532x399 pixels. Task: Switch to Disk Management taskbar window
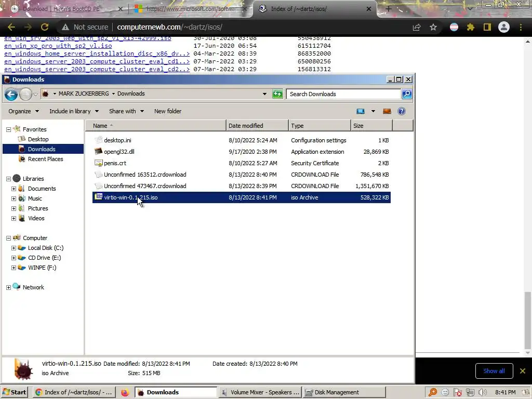(x=344, y=393)
